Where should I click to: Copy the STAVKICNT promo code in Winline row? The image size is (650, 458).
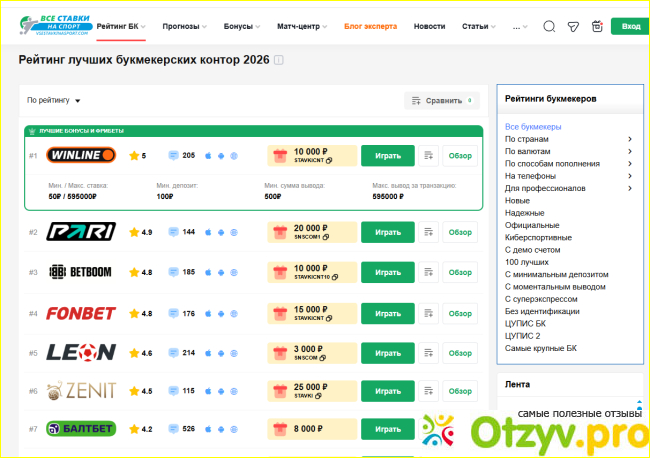point(329,160)
